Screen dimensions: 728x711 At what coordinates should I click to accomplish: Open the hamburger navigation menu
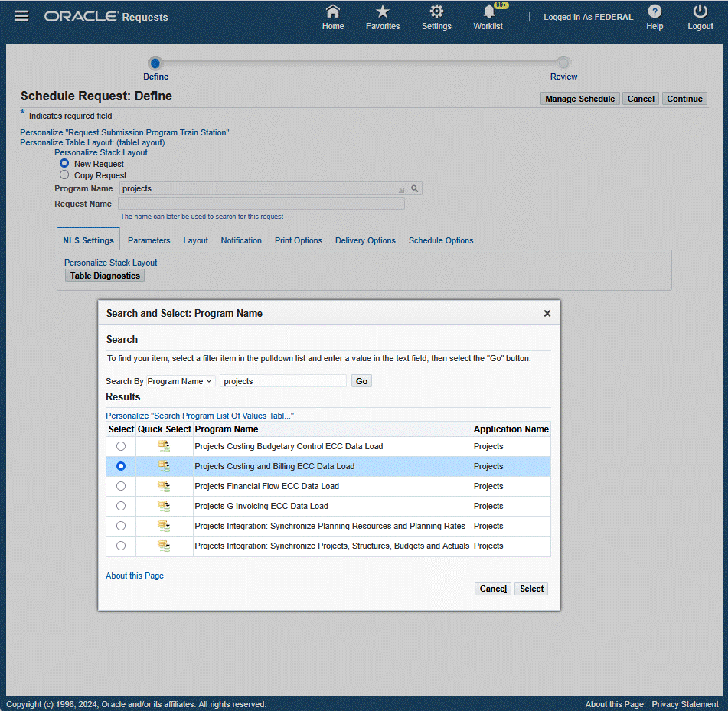21,16
